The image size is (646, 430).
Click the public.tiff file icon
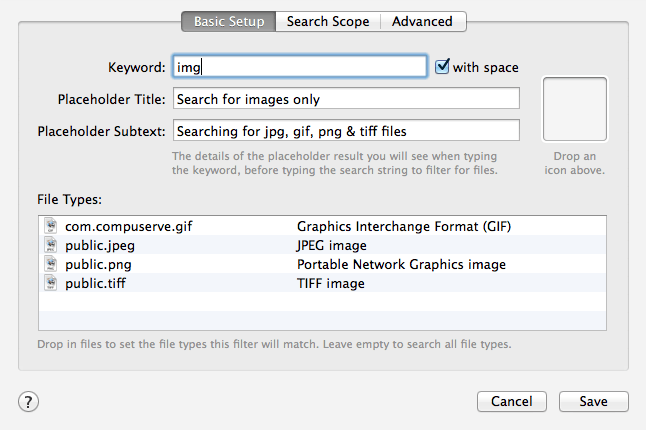click(x=51, y=283)
